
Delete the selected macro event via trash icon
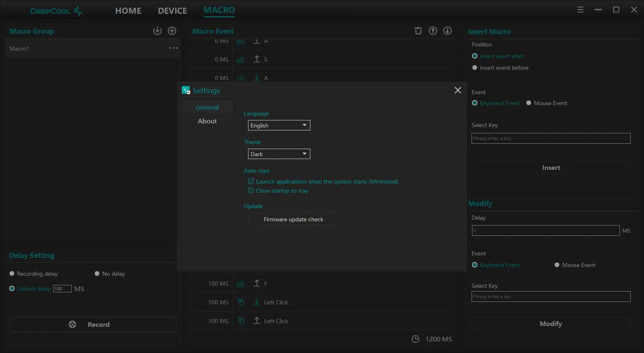click(418, 31)
